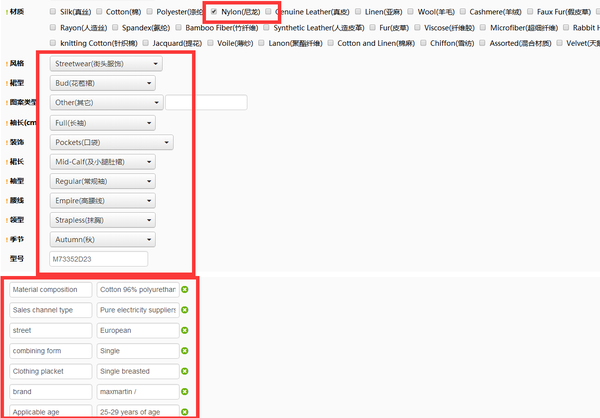Viewport: 600px width, 418px height.
Task: Check the Silk material checkbox
Action: 53,11
